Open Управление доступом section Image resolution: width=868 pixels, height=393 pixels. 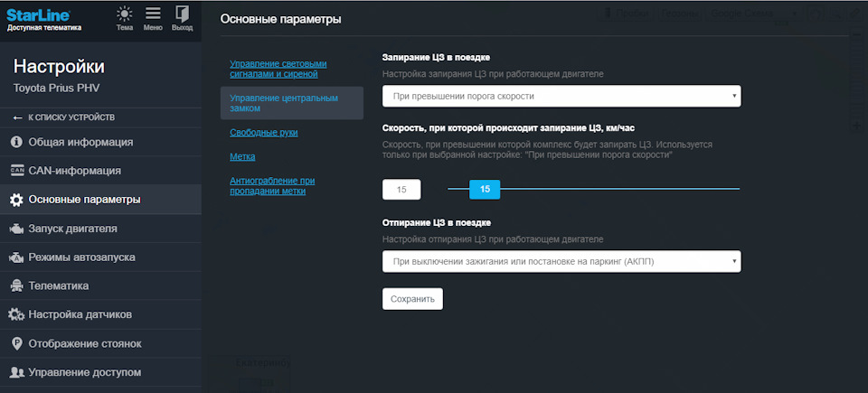click(x=100, y=372)
